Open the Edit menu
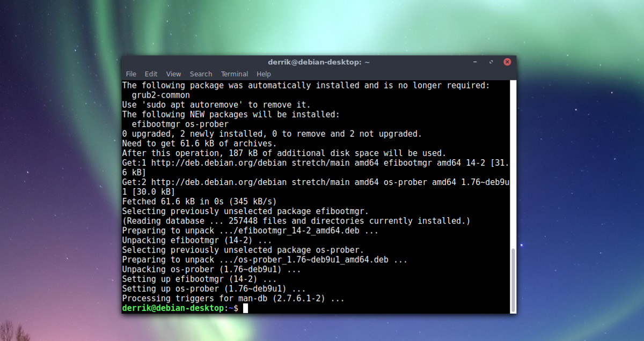The image size is (644, 341). 151,74
